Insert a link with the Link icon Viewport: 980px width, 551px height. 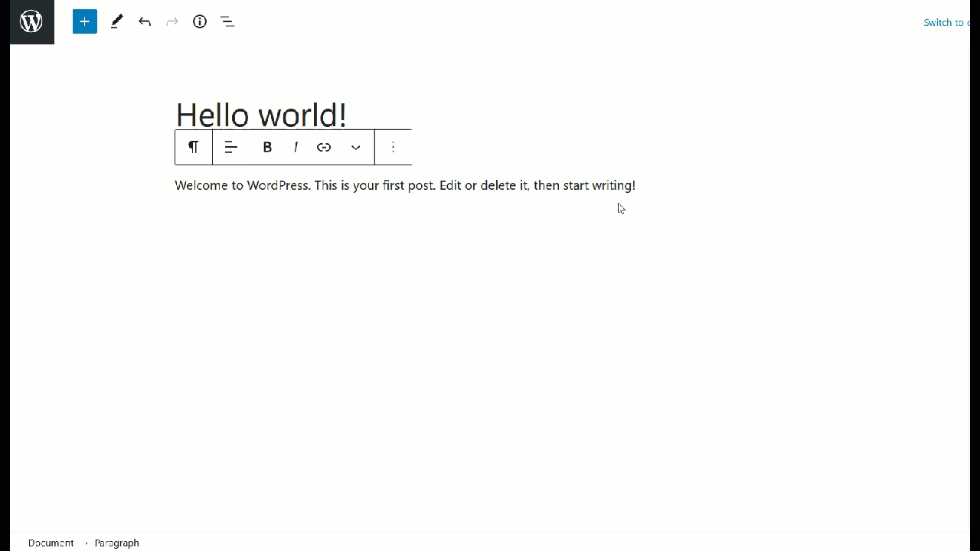[x=324, y=148]
